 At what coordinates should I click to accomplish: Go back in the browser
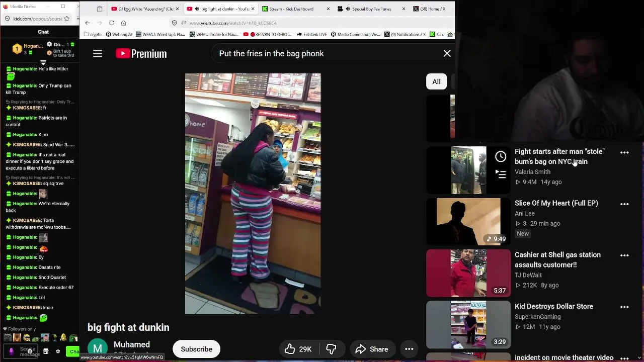(88, 23)
